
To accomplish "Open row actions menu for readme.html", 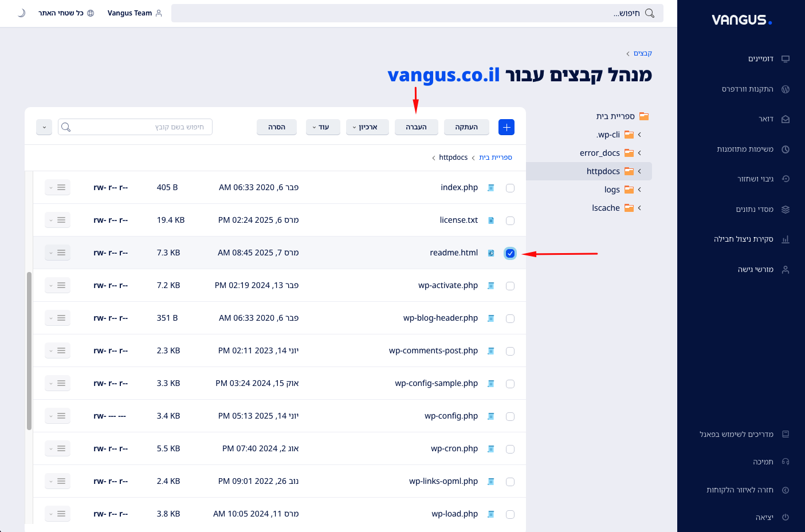I will point(57,253).
